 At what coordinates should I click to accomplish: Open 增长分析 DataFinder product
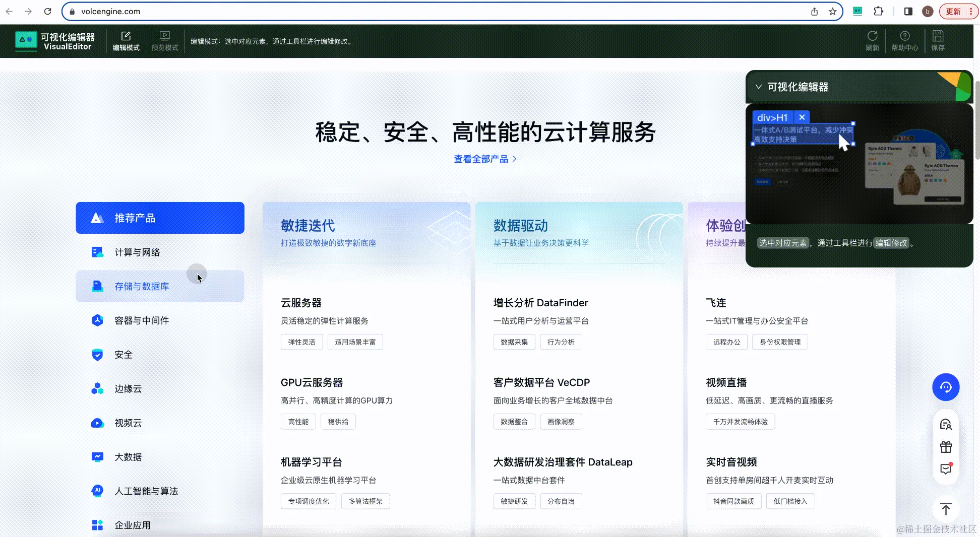[540, 303]
